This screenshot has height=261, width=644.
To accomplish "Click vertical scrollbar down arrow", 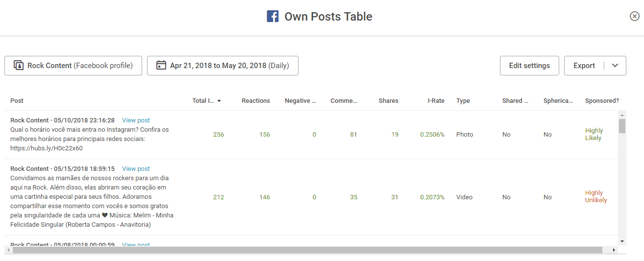I will pos(622,241).
